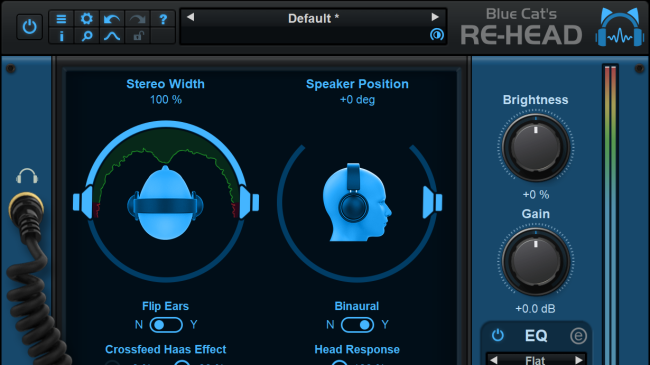
Task: Select the next preset arrow
Action: click(435, 17)
